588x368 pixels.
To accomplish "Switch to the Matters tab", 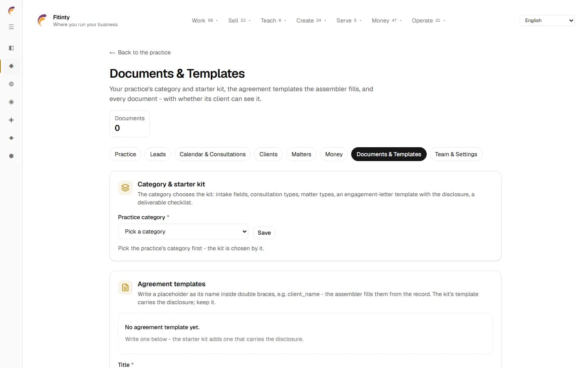I will (x=301, y=154).
